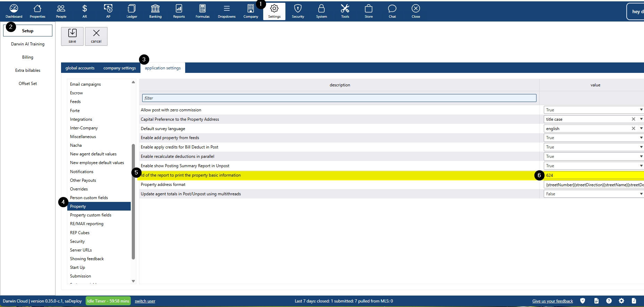Click the Close circle-x icon
Viewport: 644px width, 307px height.
416,11
